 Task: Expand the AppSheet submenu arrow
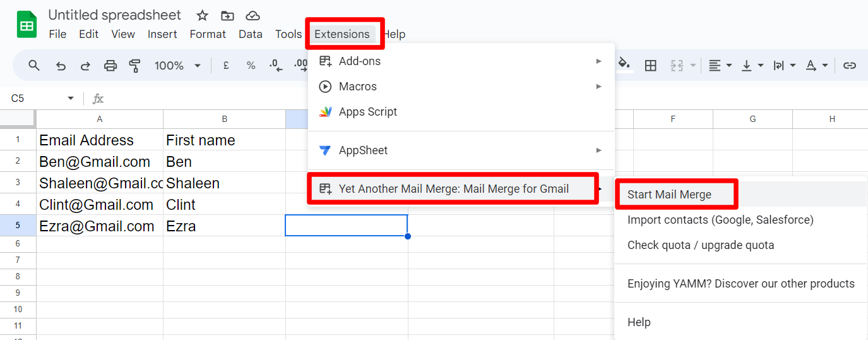[x=598, y=150]
